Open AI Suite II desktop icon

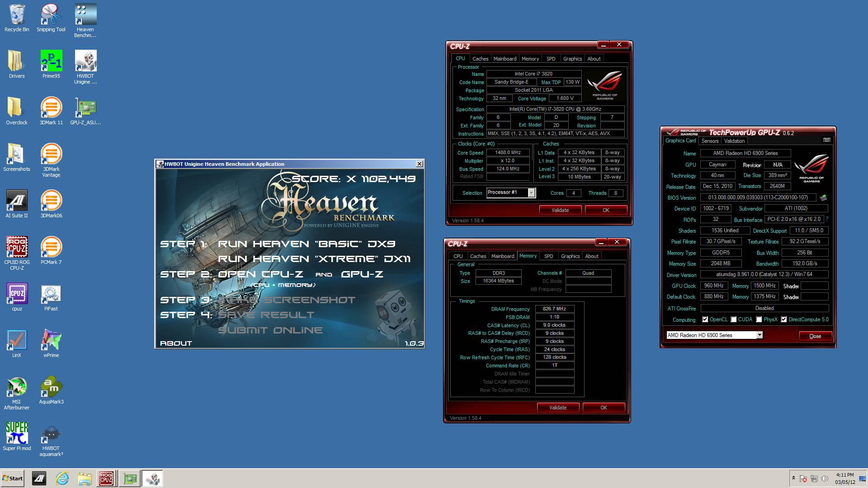pyautogui.click(x=17, y=204)
